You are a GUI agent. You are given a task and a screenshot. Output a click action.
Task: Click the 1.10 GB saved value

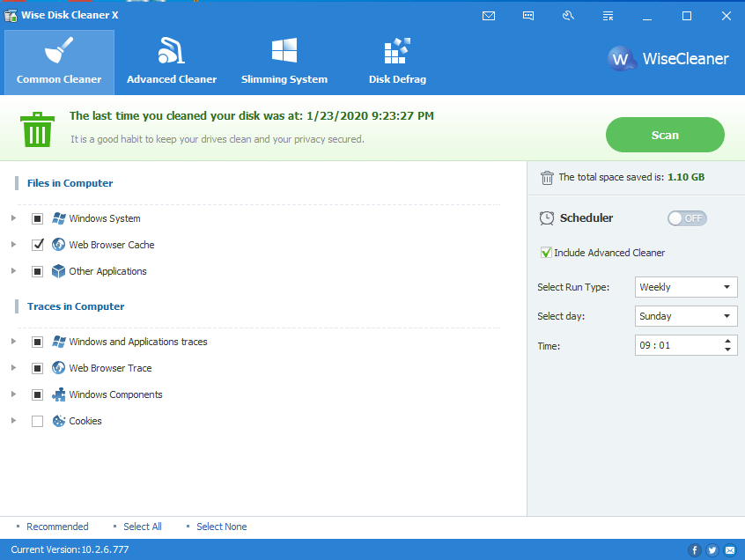coord(686,177)
